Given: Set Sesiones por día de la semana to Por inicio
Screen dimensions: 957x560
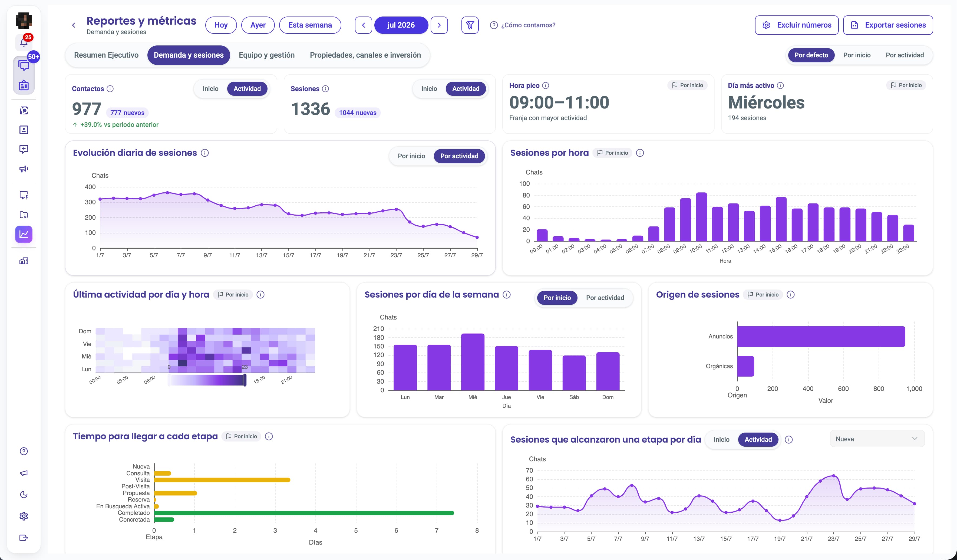Looking at the screenshot, I should click(x=557, y=298).
